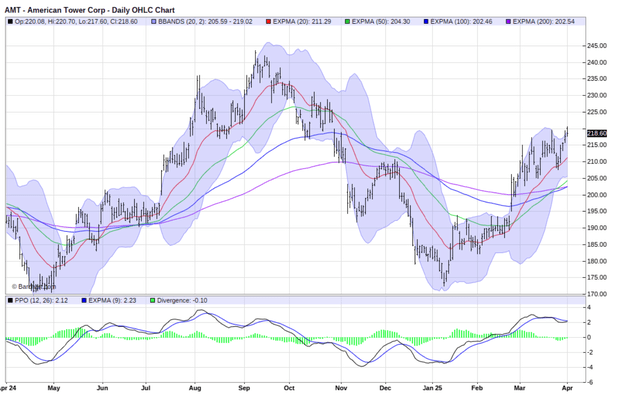Click the 240.00 price axis label
This screenshot has height=413, width=640.
point(597,62)
